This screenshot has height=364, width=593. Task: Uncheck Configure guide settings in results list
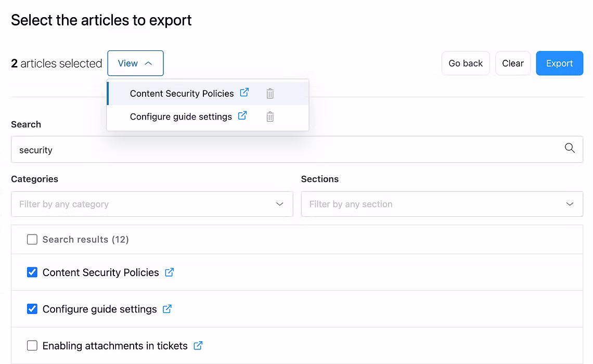(32, 309)
